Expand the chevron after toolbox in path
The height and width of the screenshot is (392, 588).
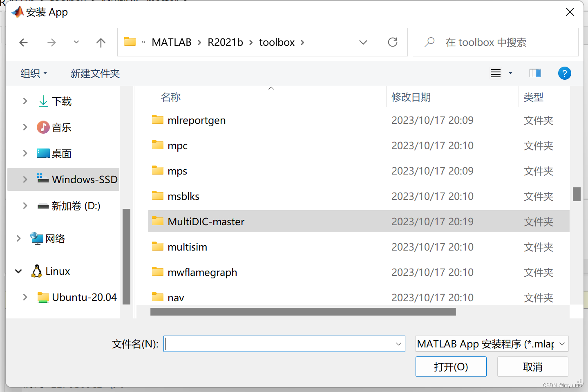point(302,43)
